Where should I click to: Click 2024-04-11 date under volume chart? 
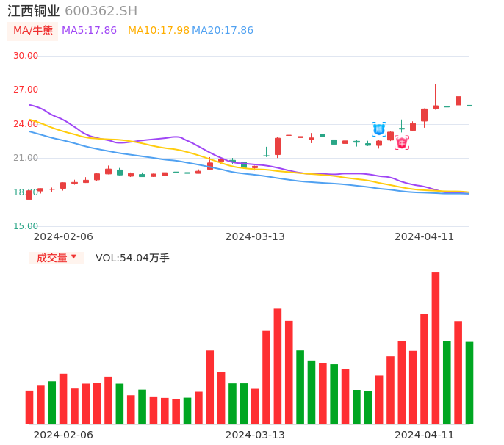coord(425,435)
